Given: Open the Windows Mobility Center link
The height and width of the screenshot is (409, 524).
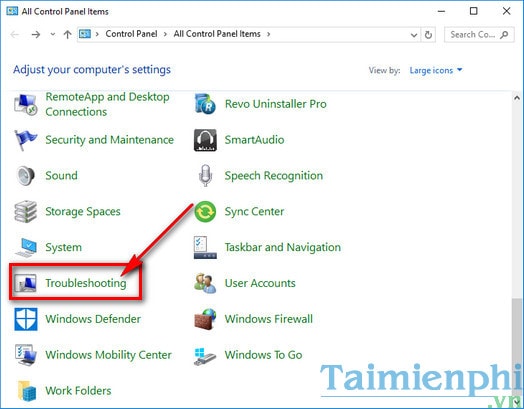Looking at the screenshot, I should (x=109, y=355).
